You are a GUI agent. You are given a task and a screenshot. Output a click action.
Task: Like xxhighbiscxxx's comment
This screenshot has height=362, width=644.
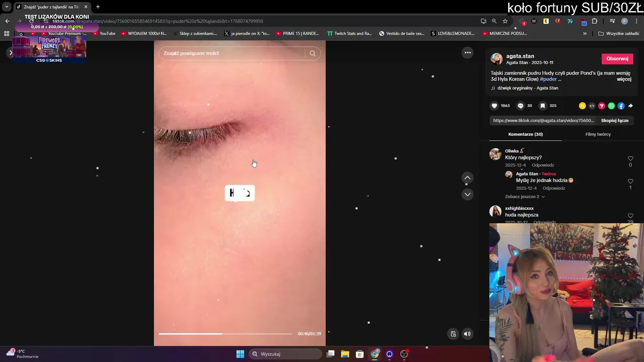[x=630, y=216]
